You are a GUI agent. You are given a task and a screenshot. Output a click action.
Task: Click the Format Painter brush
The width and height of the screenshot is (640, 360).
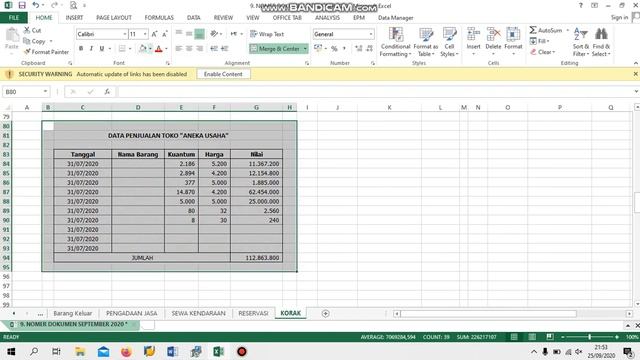pos(46,52)
